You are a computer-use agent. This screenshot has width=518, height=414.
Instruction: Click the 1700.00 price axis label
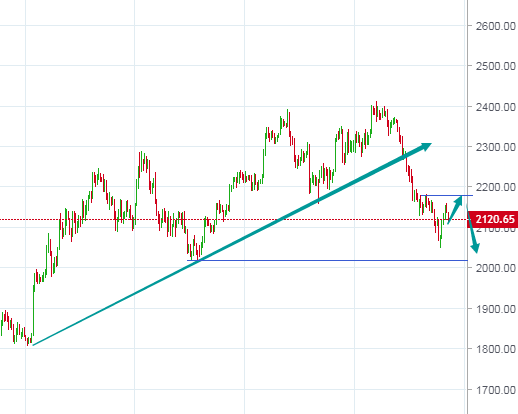(496, 390)
